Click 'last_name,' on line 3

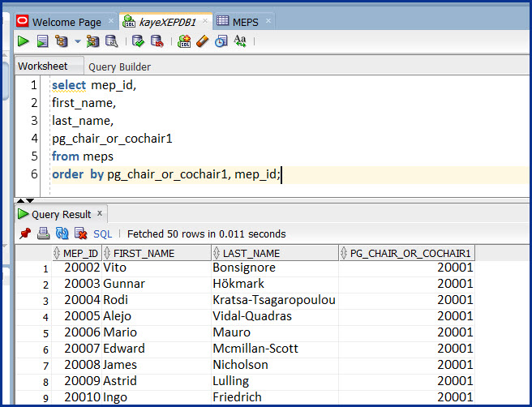click(x=83, y=121)
